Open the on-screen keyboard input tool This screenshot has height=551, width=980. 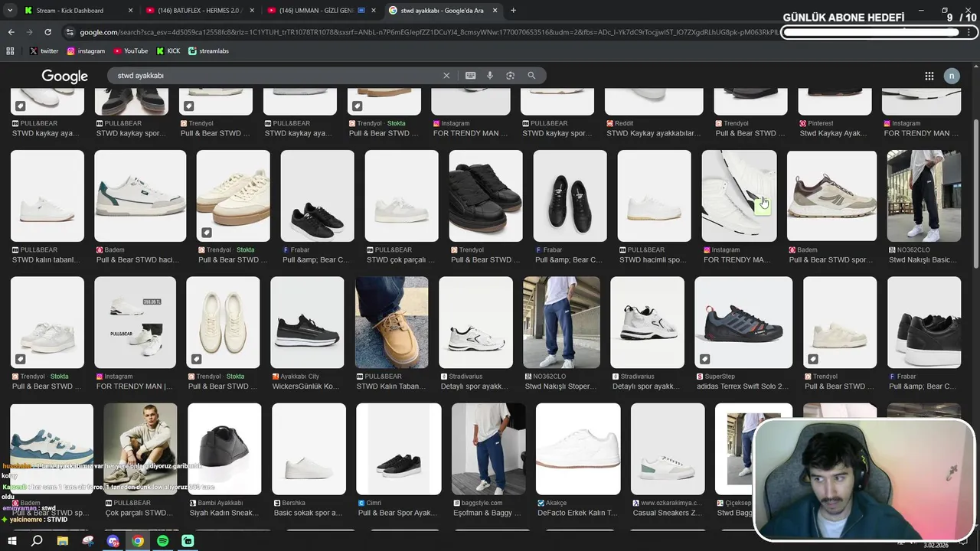point(470,76)
